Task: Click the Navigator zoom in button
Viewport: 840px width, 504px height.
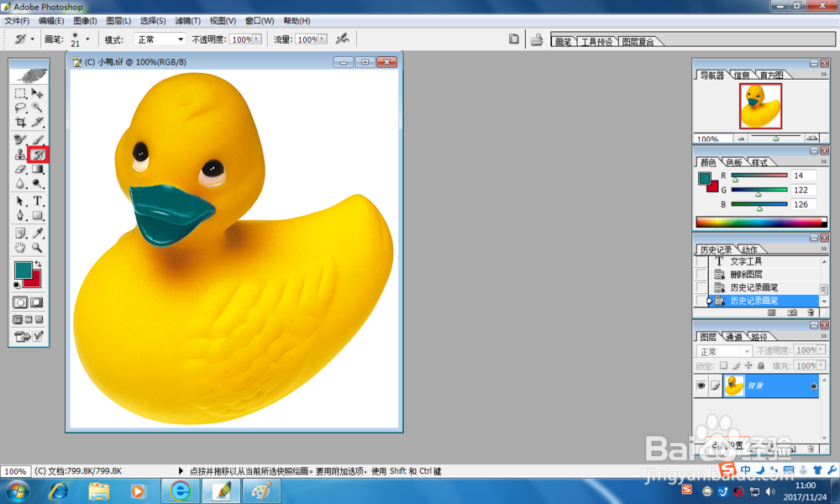Action: (x=812, y=139)
